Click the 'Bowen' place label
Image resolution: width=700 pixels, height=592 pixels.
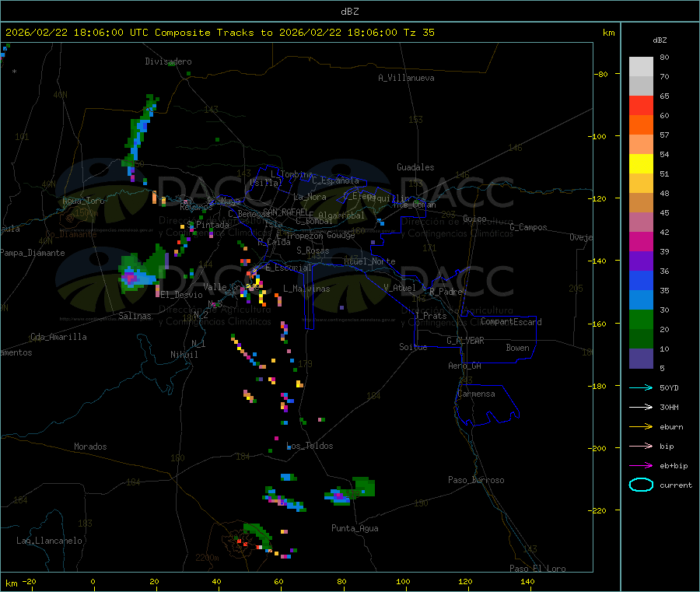point(517,348)
